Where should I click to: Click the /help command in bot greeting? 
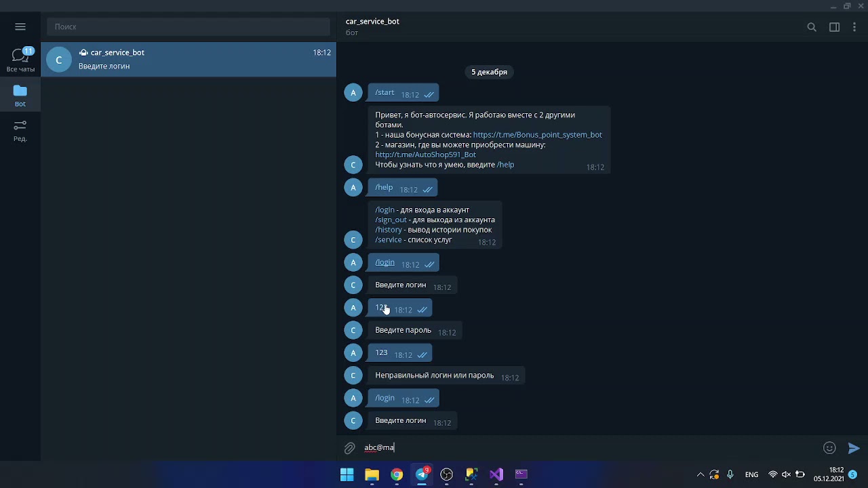click(505, 165)
